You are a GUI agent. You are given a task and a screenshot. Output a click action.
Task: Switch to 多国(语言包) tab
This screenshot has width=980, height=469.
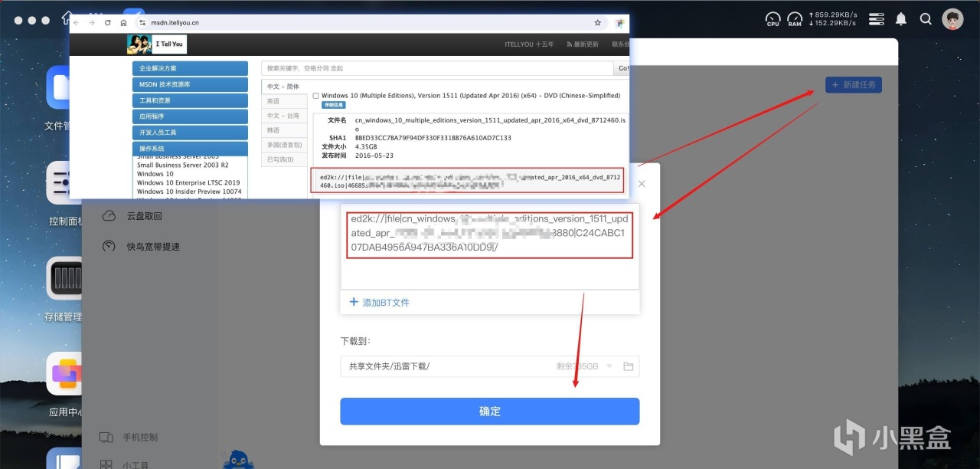(x=283, y=145)
